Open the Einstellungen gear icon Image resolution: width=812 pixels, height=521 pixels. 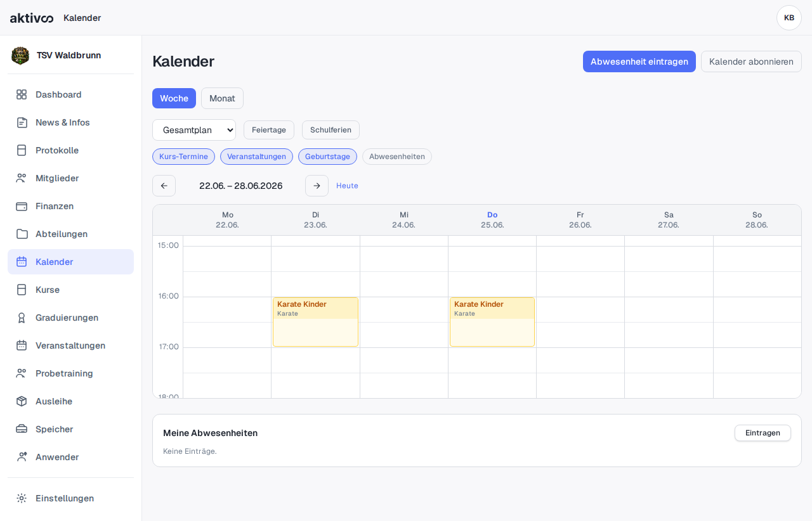click(x=22, y=498)
